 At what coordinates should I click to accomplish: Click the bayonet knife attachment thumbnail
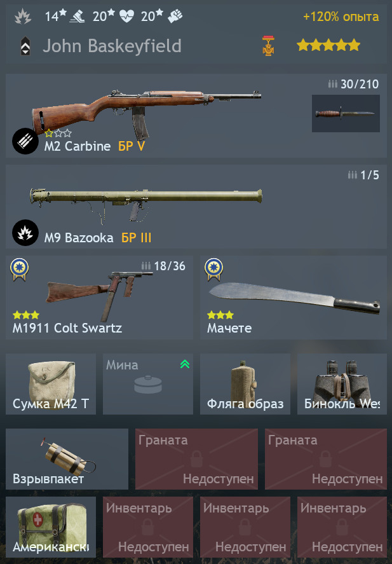point(346,113)
